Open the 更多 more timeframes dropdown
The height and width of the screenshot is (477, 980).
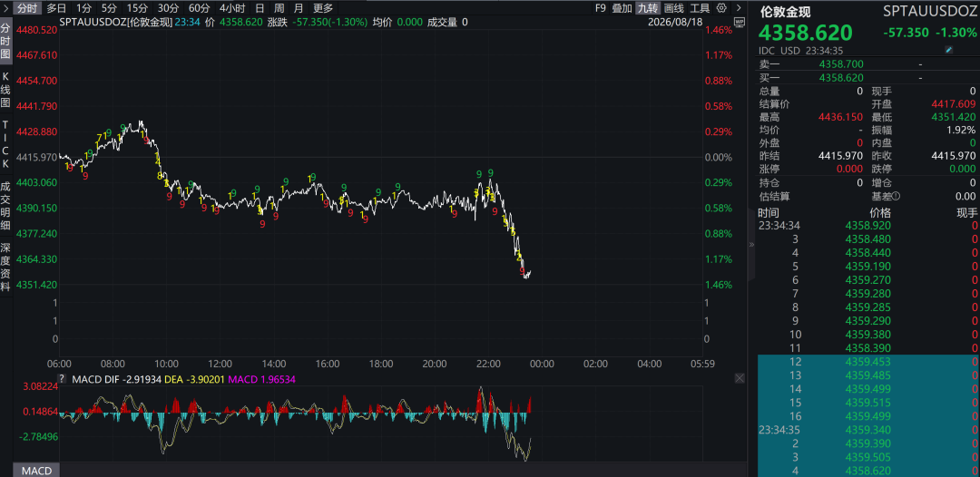point(323,8)
